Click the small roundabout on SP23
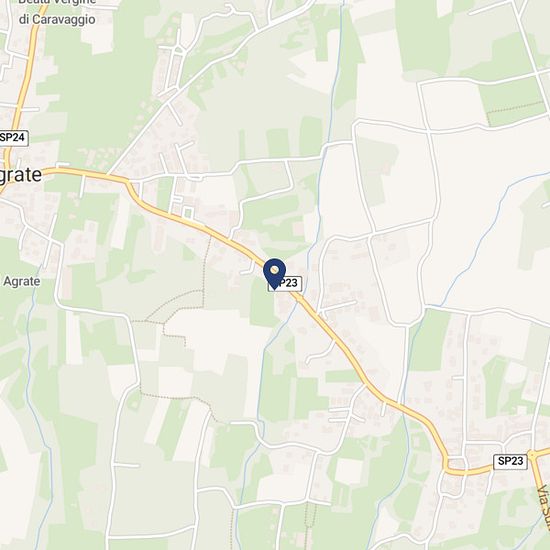Viewport: 550px width, 550px height. (533, 455)
